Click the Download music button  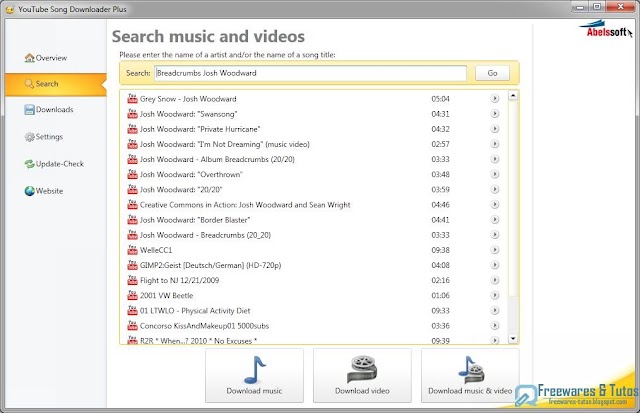pyautogui.click(x=254, y=375)
